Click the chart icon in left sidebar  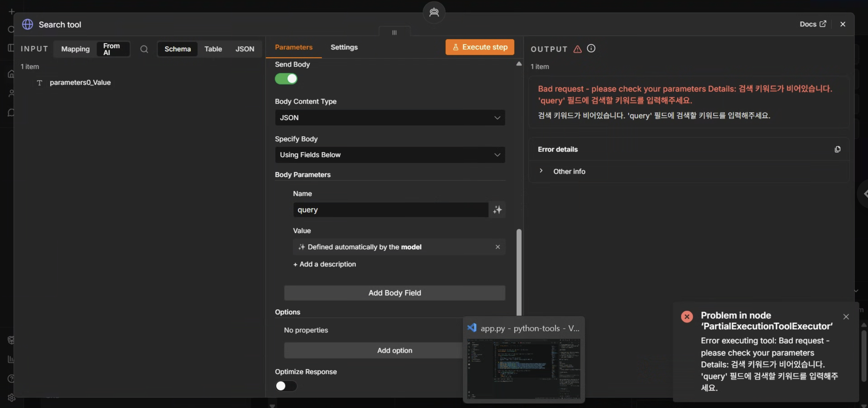click(11, 359)
